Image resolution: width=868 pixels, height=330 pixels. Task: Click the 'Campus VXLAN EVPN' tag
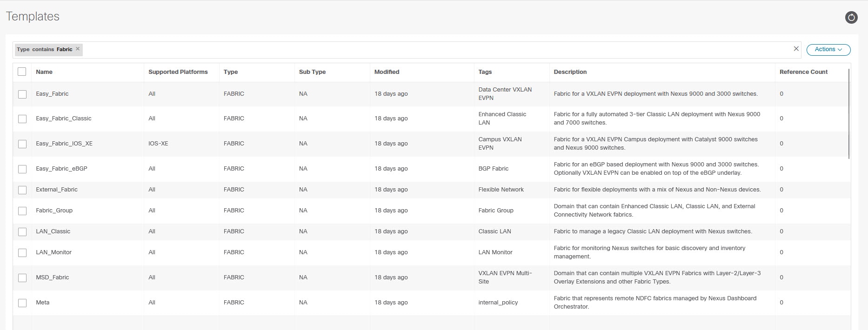pyautogui.click(x=500, y=144)
